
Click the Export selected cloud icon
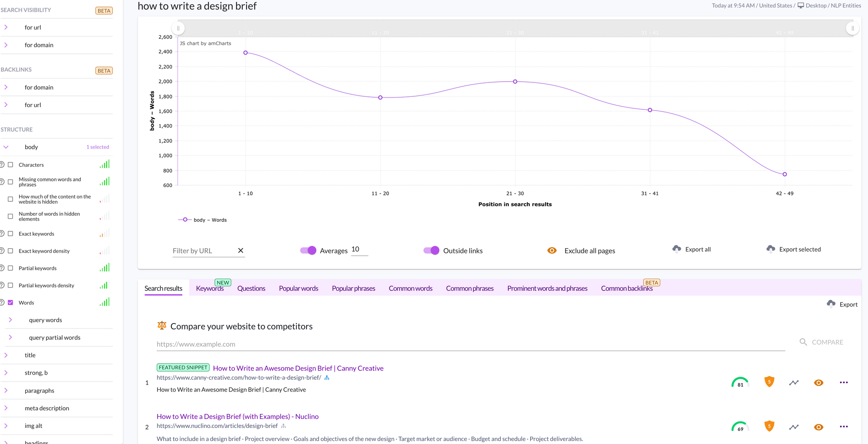pyautogui.click(x=770, y=249)
